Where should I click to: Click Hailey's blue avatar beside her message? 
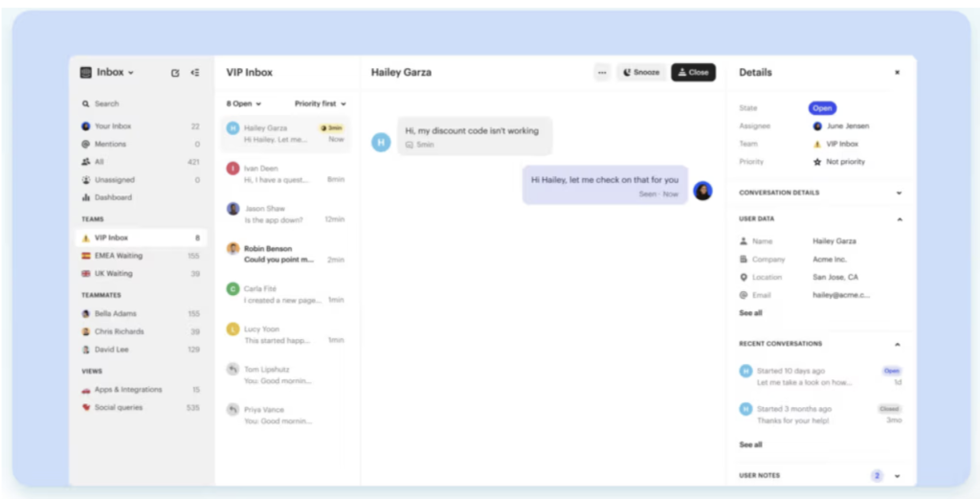pyautogui.click(x=381, y=143)
